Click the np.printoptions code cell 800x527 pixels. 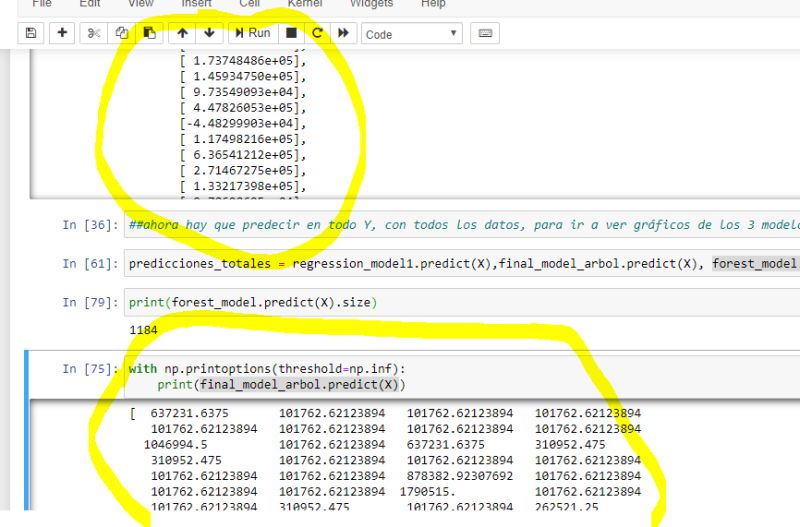tap(462, 376)
